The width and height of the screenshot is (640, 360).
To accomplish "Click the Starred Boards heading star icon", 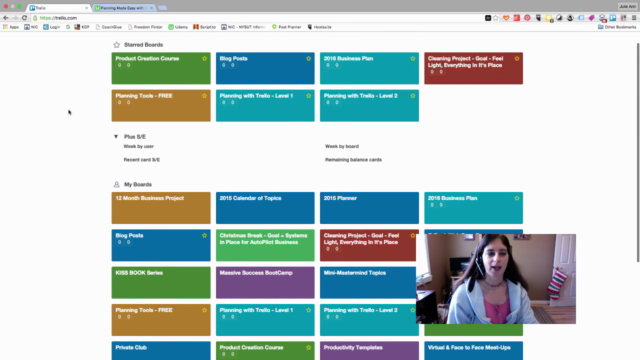I will point(117,45).
